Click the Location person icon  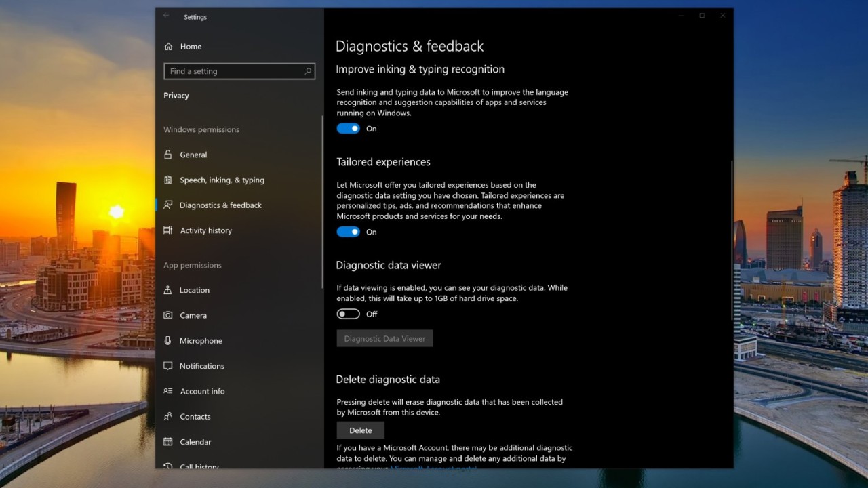tap(168, 290)
